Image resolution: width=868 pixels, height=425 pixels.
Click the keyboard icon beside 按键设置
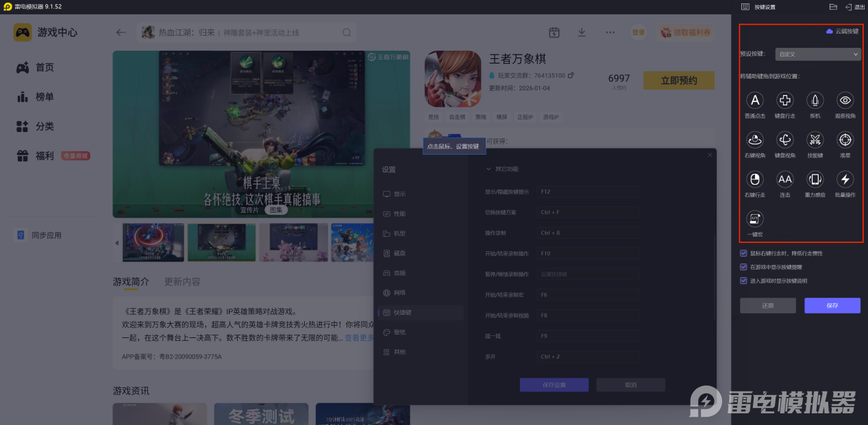tap(745, 7)
